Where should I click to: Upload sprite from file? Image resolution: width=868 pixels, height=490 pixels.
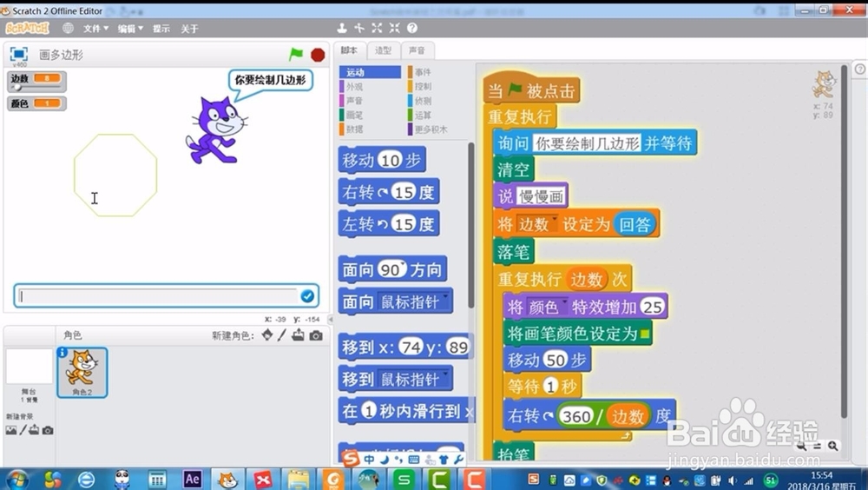(x=299, y=334)
